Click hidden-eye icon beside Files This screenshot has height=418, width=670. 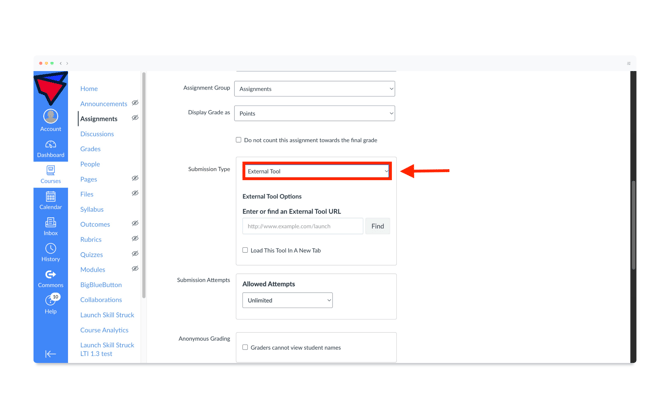[135, 193]
